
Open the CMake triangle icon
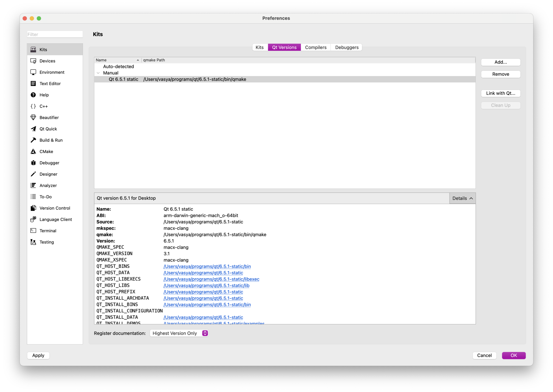point(33,151)
